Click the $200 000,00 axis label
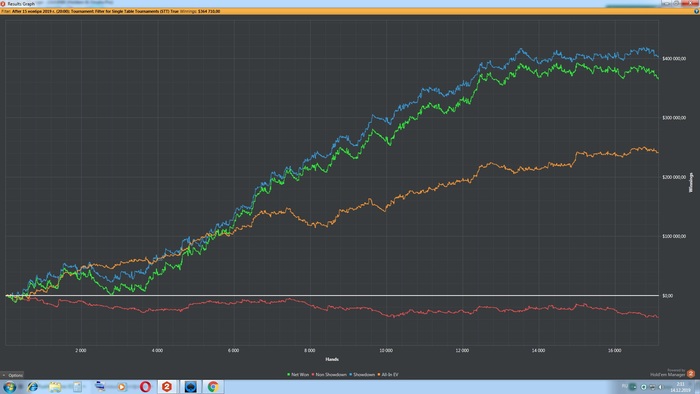The height and width of the screenshot is (394, 700). point(674,177)
